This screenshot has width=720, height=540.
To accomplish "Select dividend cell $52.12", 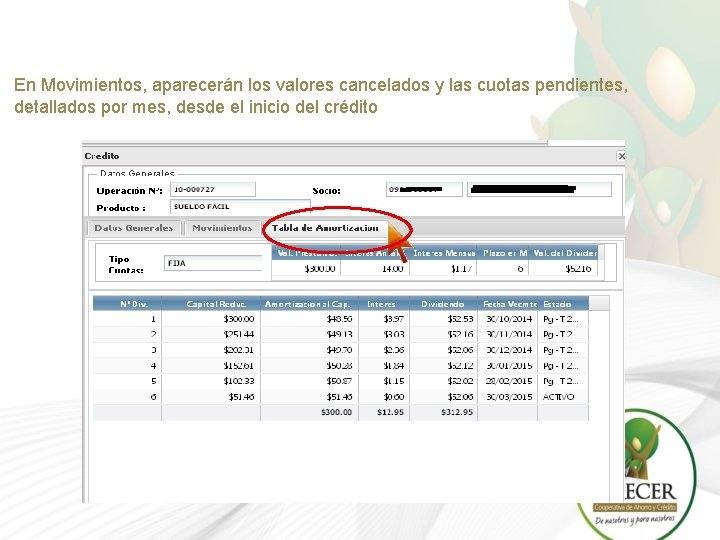I will click(x=444, y=366).
